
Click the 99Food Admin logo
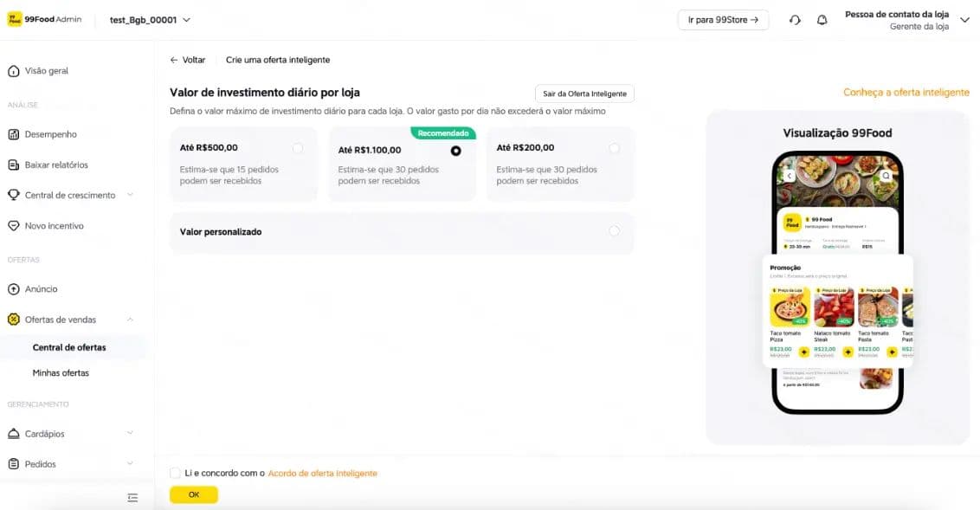(44, 19)
